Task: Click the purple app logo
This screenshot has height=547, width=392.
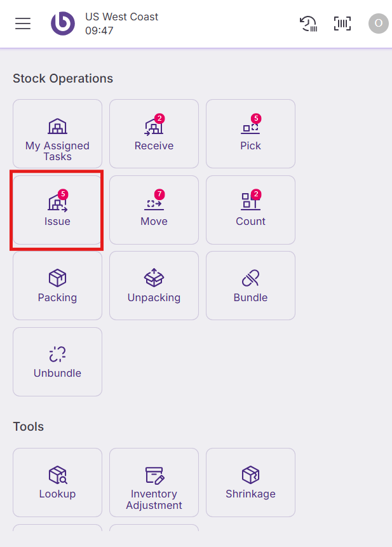Action: pos(63,24)
